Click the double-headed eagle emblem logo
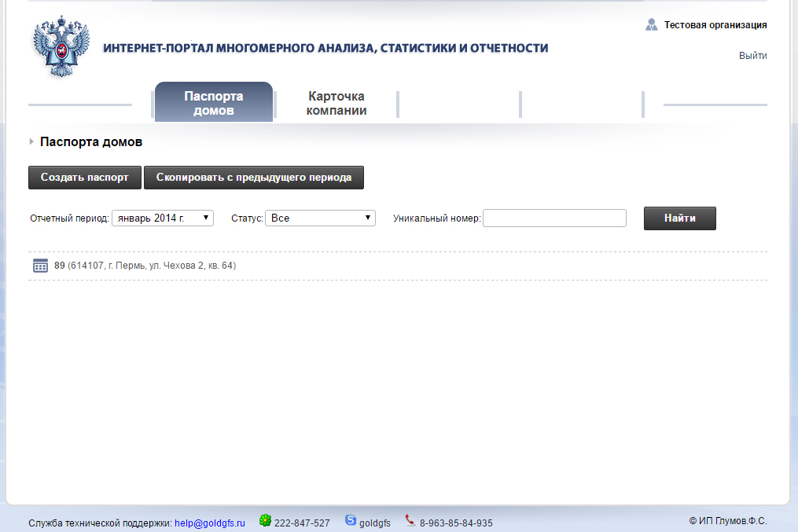 pos(61,47)
